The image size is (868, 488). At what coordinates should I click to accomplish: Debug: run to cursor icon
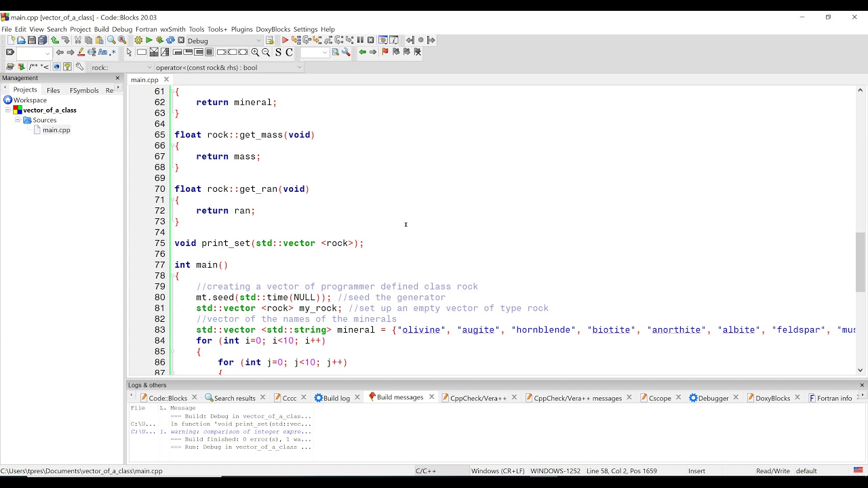tap(296, 40)
